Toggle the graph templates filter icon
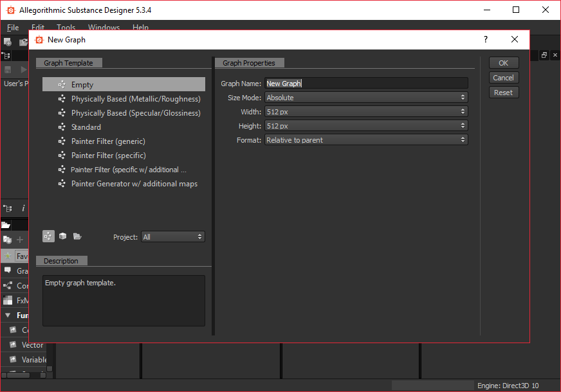 point(48,236)
